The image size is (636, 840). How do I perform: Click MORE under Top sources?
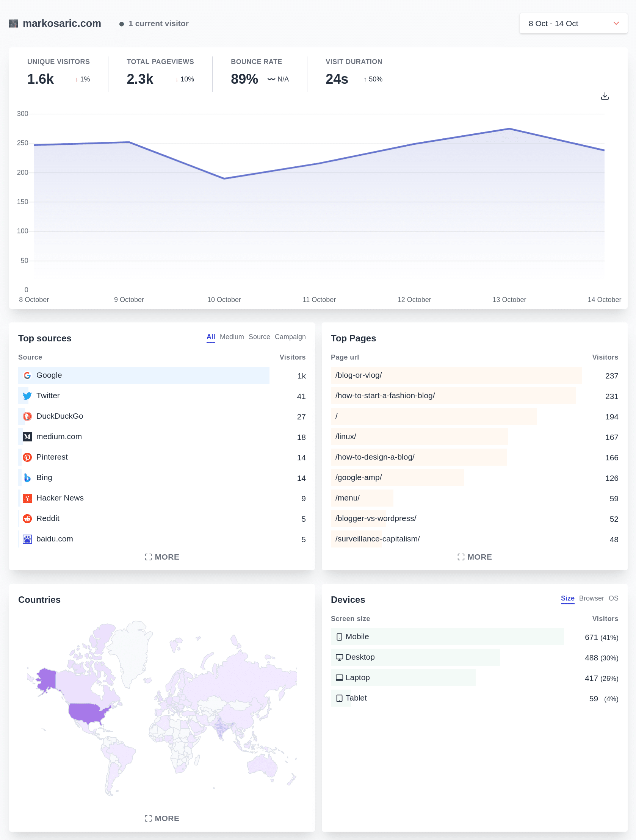161,557
